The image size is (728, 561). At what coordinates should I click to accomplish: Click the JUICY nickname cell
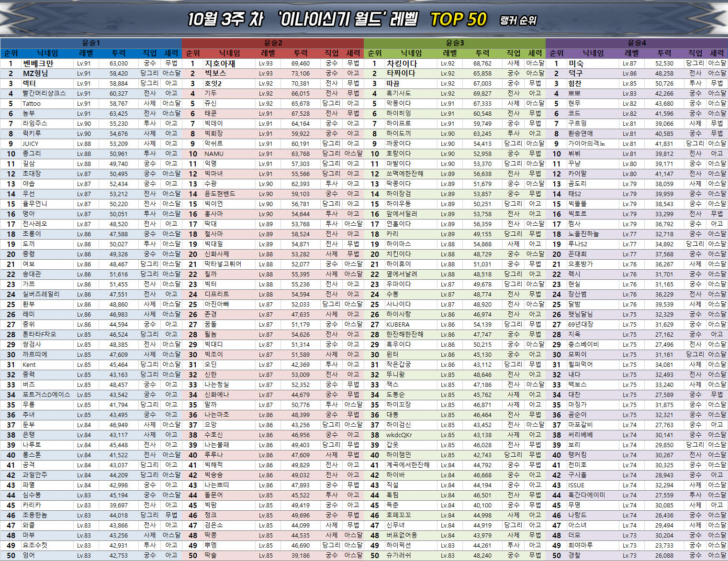30,144
